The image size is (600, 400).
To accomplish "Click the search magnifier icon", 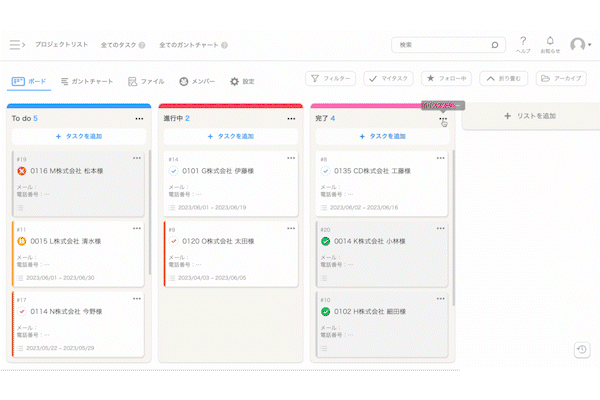I will point(494,45).
